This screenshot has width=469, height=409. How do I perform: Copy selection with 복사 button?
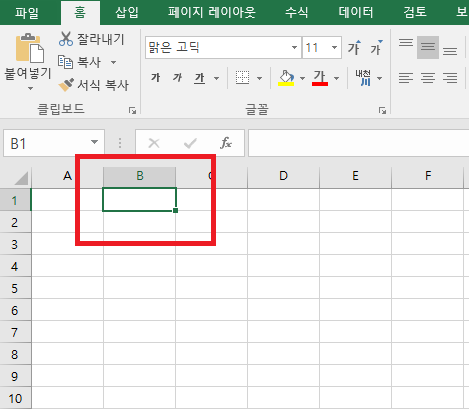[x=79, y=62]
